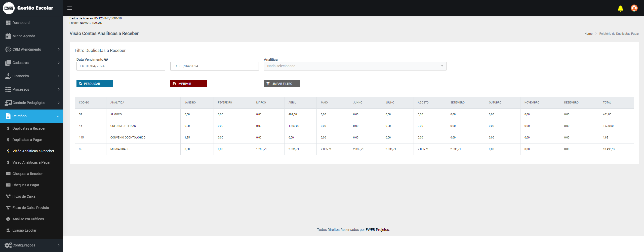Click the FWEB Gestão Escolar logo
644x252 pixels.
point(28,8)
